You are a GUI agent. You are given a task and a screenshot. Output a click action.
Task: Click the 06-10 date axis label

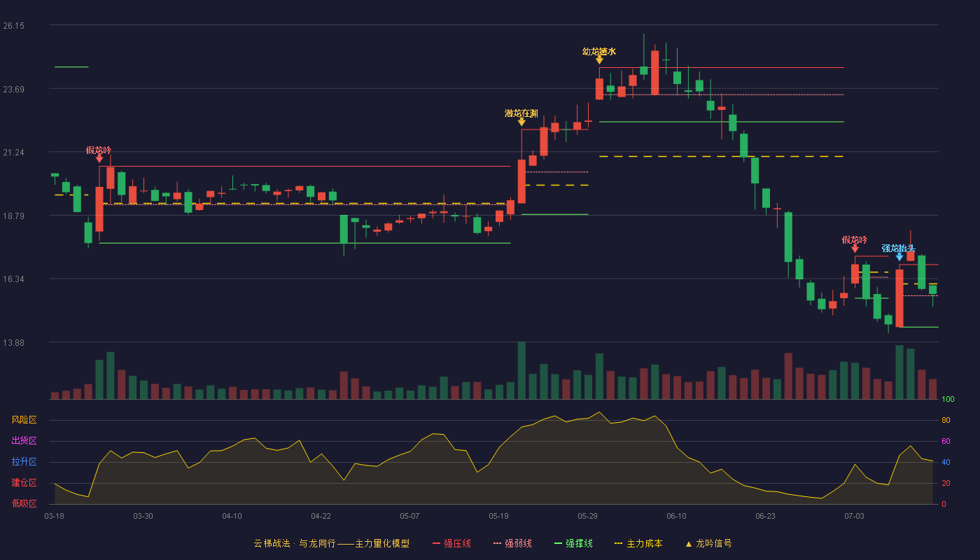(676, 516)
